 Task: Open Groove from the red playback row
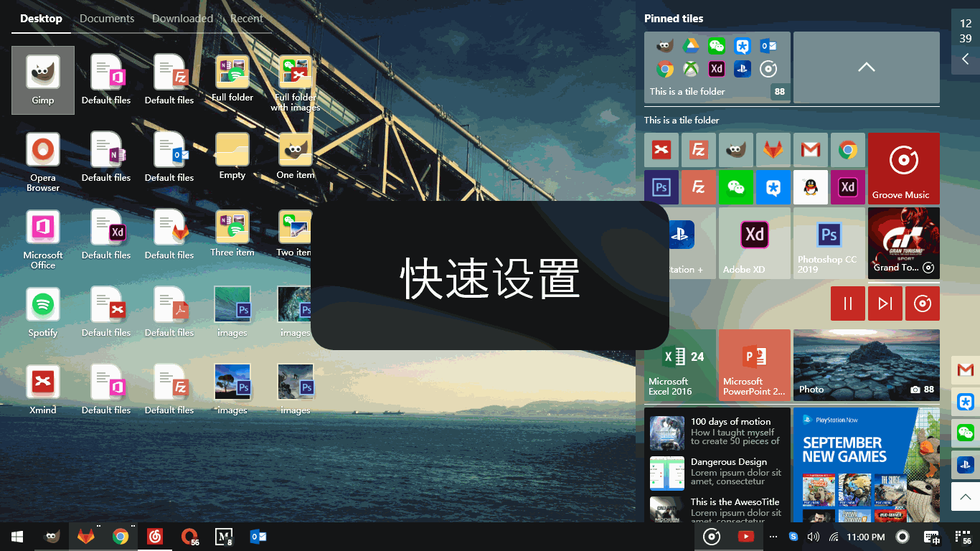click(923, 303)
